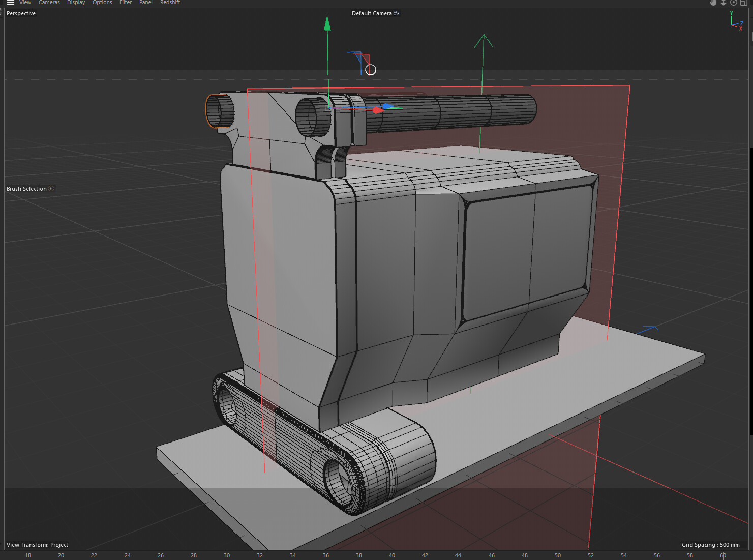Click the green Y-axis arrowhead of the gizmo
This screenshot has width=753, height=560.
coord(327,23)
